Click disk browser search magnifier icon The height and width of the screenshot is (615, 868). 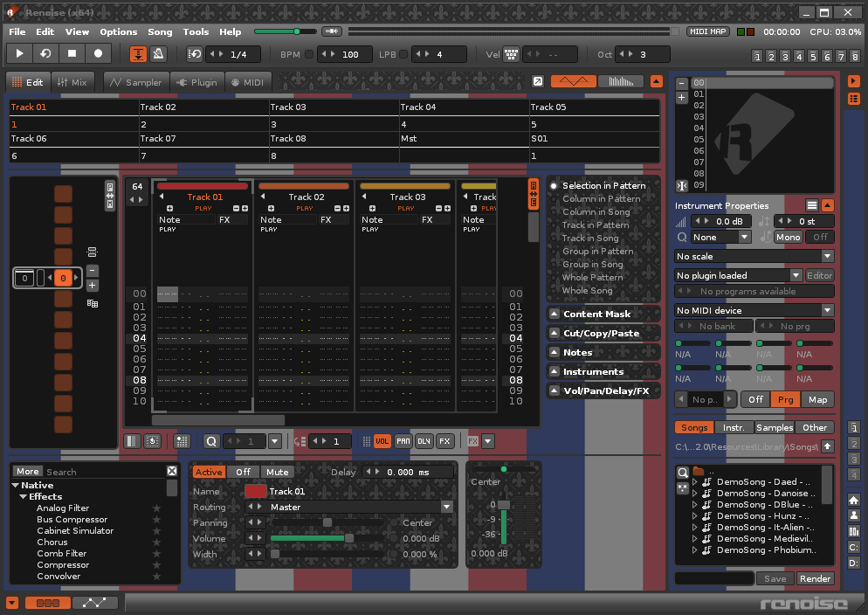tap(683, 473)
